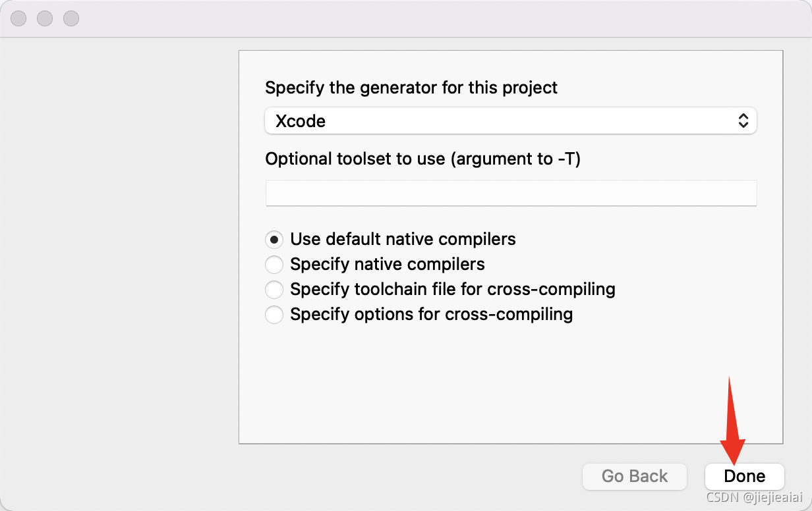The image size is (812, 511).
Task: Click the 'Specify the generator for this project' label
Action: click(411, 88)
